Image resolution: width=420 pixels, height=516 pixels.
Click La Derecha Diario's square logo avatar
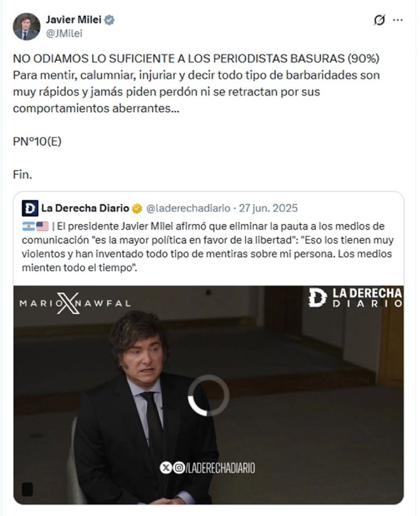coord(30,208)
